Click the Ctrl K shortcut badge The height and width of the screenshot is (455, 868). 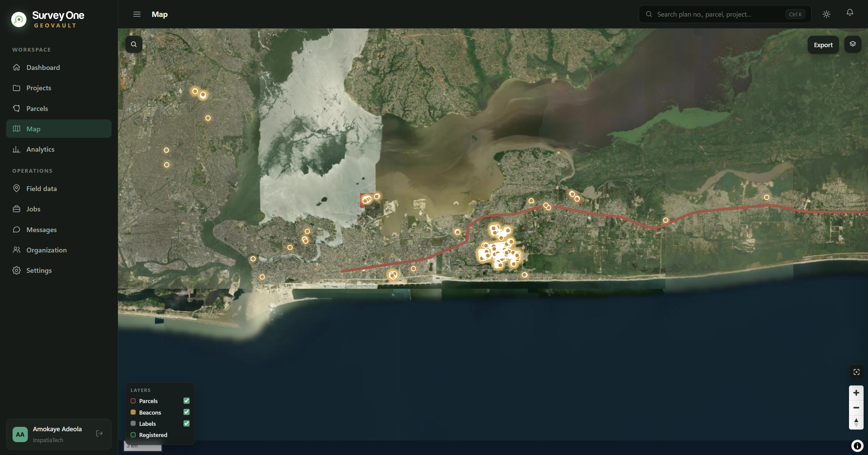pos(795,14)
